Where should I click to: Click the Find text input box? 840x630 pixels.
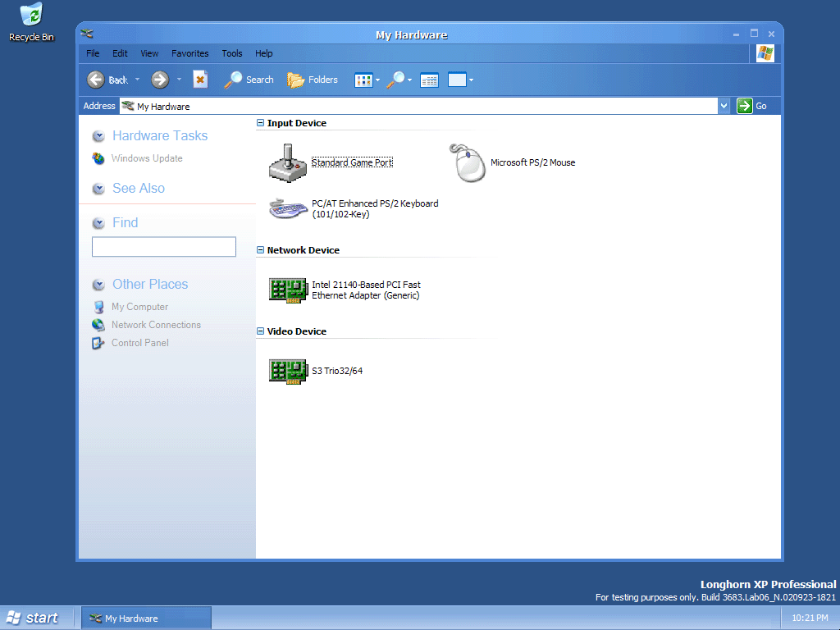164,247
